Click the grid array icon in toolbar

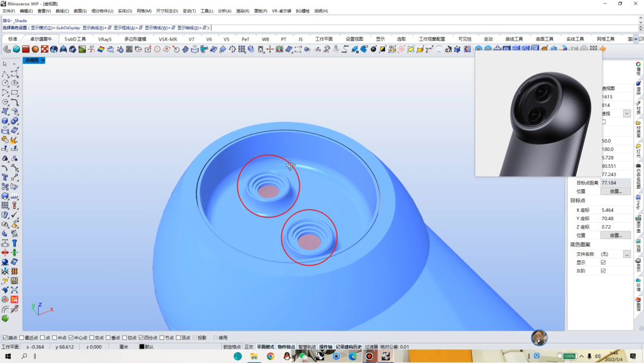241,50
